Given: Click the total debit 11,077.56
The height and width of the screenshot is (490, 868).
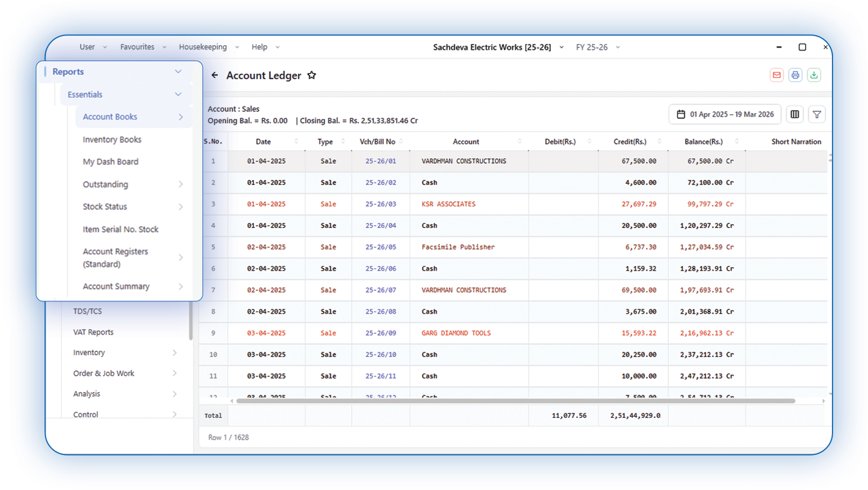Looking at the screenshot, I should pos(568,415).
